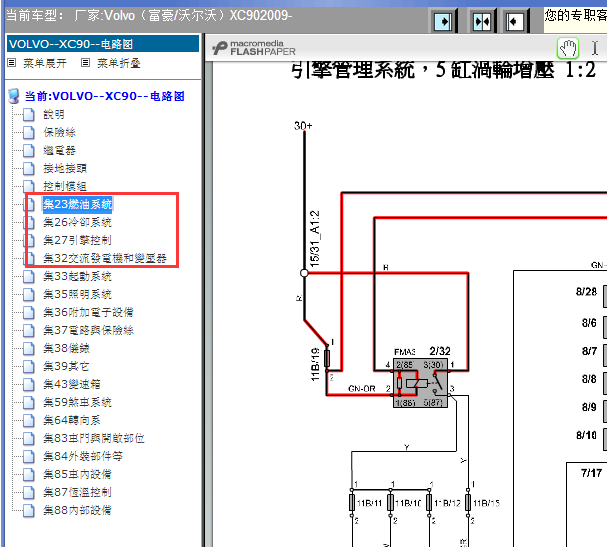Click the page icon next to 集33起動系統

pos(28,276)
